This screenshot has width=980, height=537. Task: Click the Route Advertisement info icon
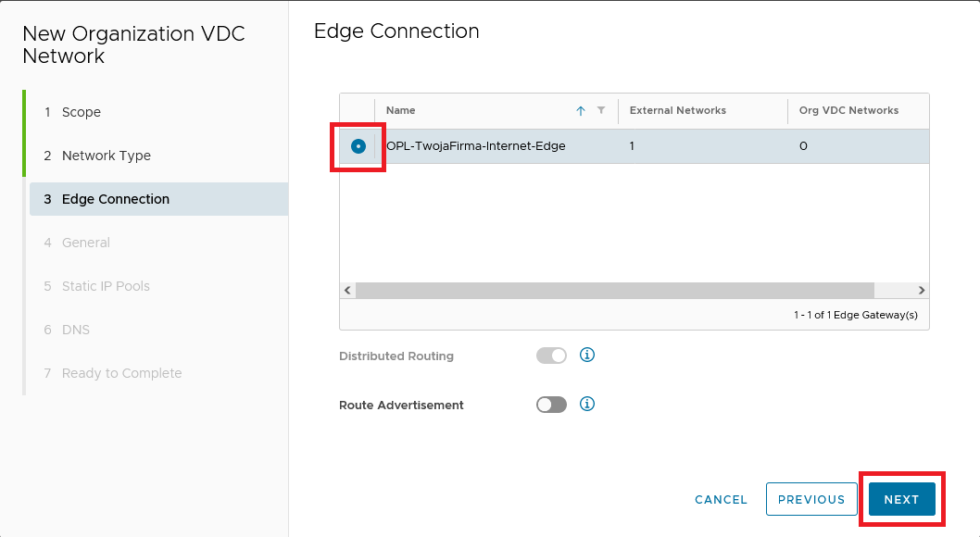(x=587, y=405)
